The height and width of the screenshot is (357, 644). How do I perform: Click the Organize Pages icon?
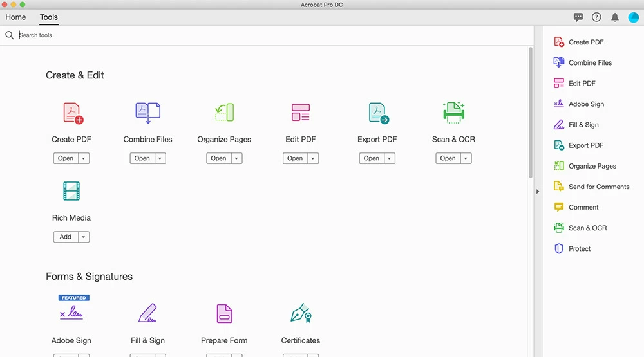coord(224,113)
